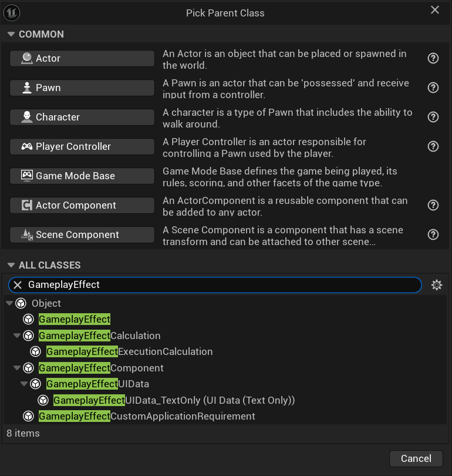Choose Actor as parent class
Image resolution: width=452 pixels, height=476 pixels.
point(82,58)
